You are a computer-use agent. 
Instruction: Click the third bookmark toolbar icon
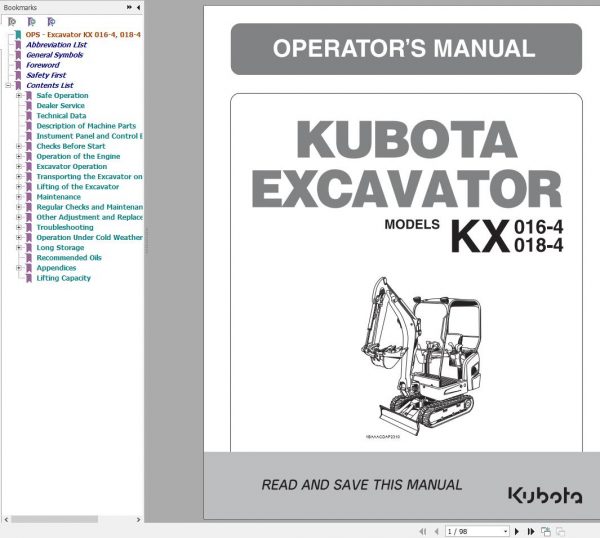(51, 22)
